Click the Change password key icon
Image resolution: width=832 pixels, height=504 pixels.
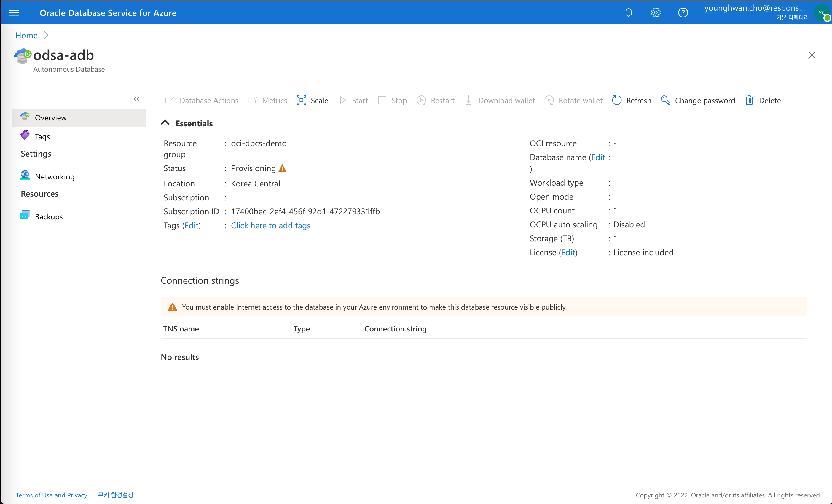tap(666, 100)
